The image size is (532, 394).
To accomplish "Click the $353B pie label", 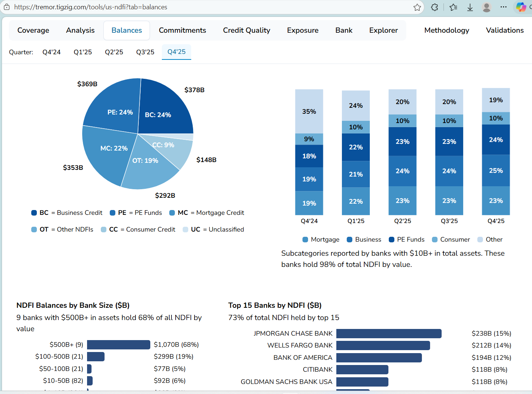I will (x=73, y=168).
